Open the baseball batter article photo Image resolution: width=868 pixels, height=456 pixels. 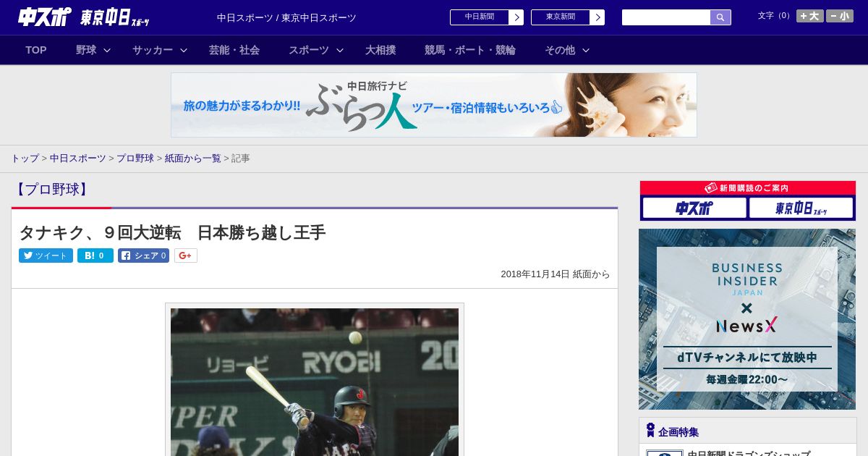315,381
